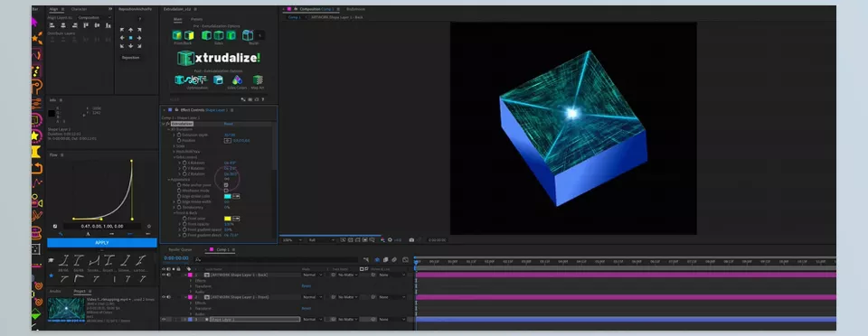Switch to the Audio tab beside Project

pyautogui.click(x=55, y=291)
